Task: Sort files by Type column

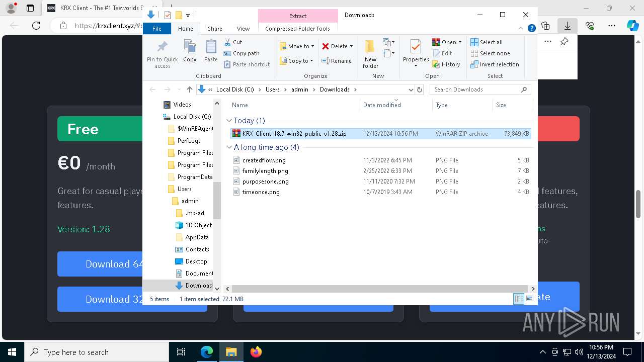Action: 462,105
